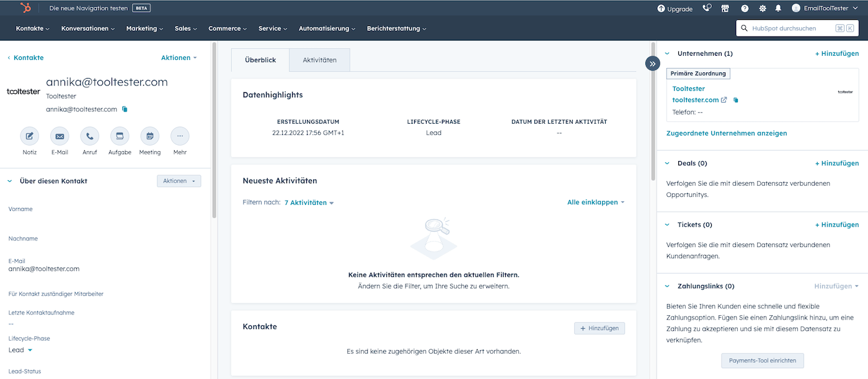Viewport: 868px width, 379px height.
Task: Click the Anruf phone icon button
Action: (90, 136)
